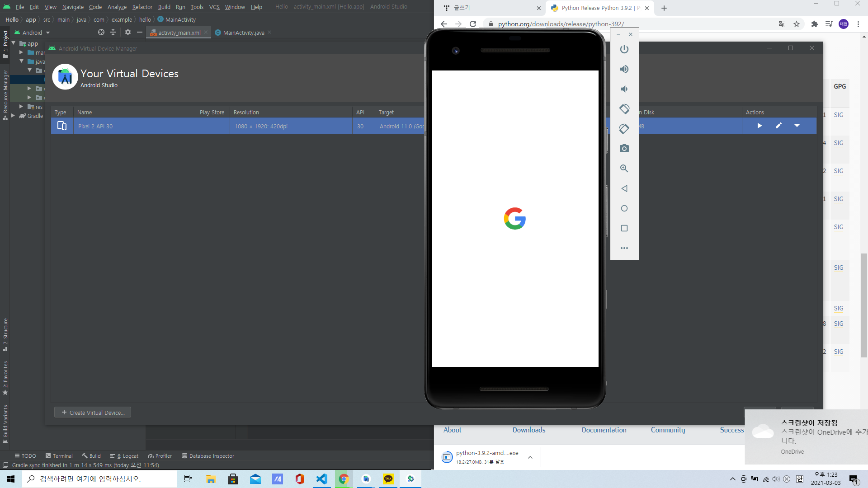Switch to activity_main.xml editor tab
The image size is (868, 488).
(x=179, y=33)
